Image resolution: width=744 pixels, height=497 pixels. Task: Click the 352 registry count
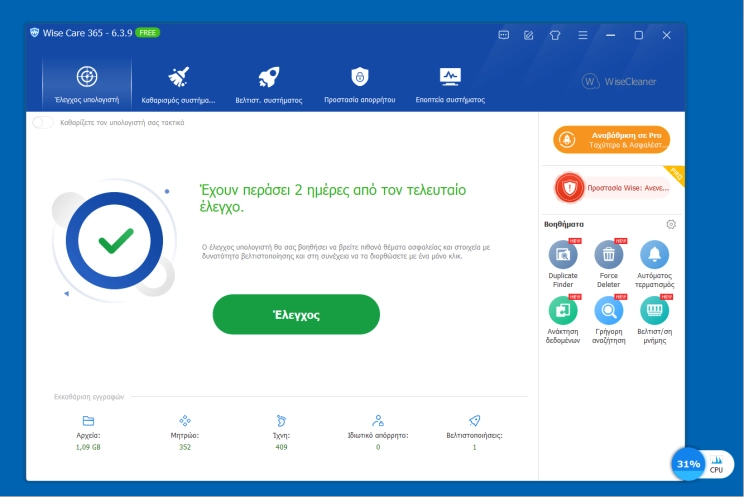(x=185, y=447)
